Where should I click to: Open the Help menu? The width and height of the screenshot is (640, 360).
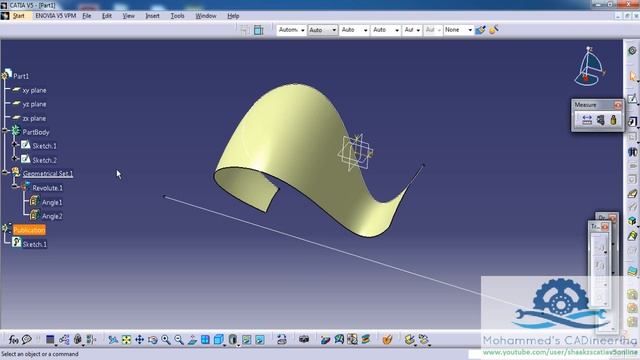point(233,16)
